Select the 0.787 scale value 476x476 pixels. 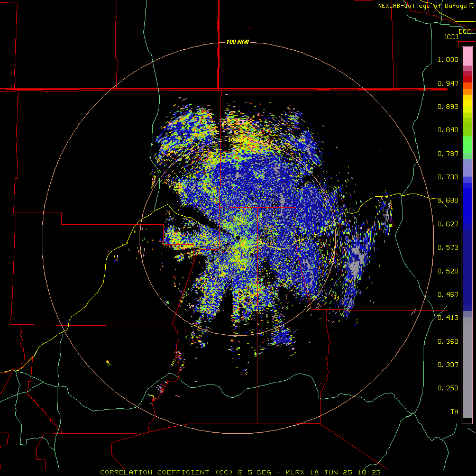click(x=448, y=153)
